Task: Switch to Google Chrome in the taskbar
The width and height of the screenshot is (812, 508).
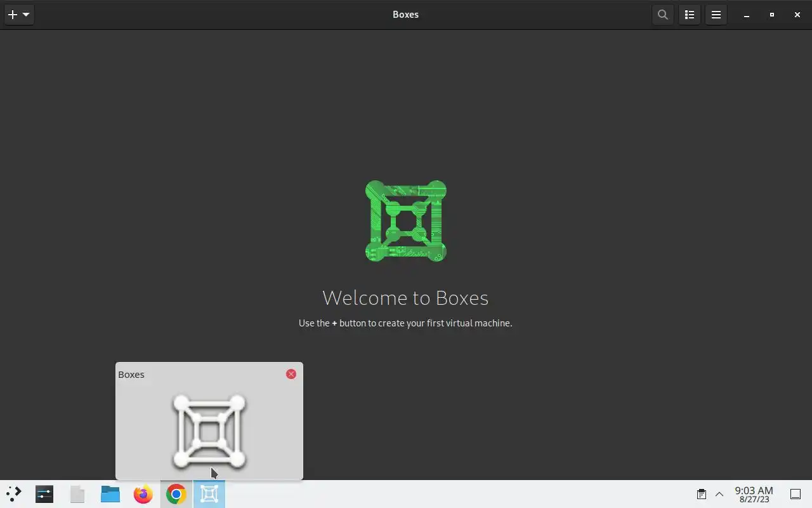Action: 176,494
